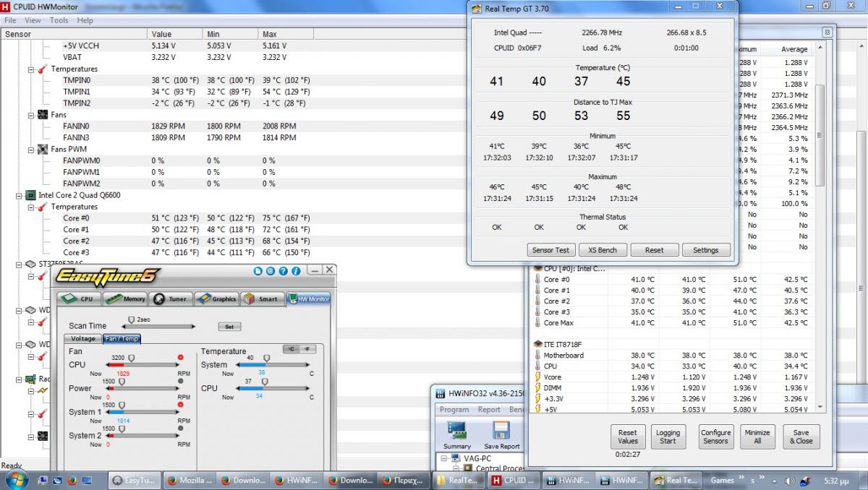The width and height of the screenshot is (868, 490).
Task: Click the Set button next to Scan Time
Action: pyautogui.click(x=229, y=327)
